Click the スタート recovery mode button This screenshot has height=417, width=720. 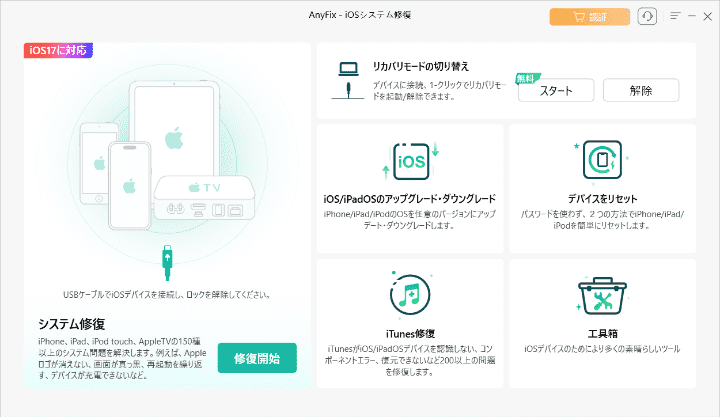pos(556,90)
